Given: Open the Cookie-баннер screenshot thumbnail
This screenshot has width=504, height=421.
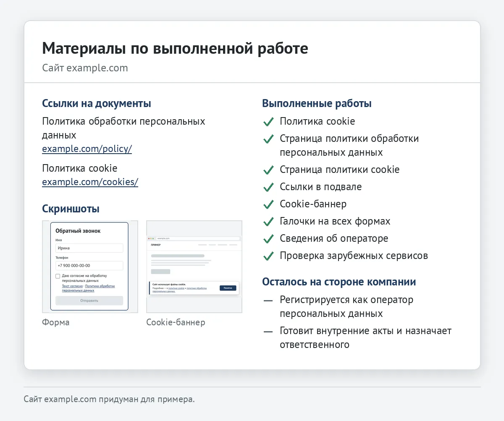Looking at the screenshot, I should click(194, 267).
